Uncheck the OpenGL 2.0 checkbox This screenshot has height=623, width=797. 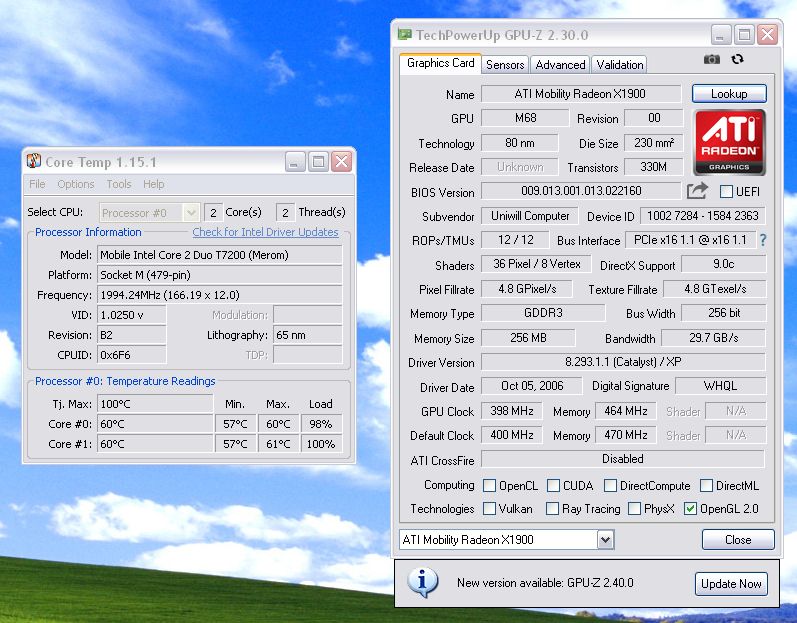pos(690,509)
